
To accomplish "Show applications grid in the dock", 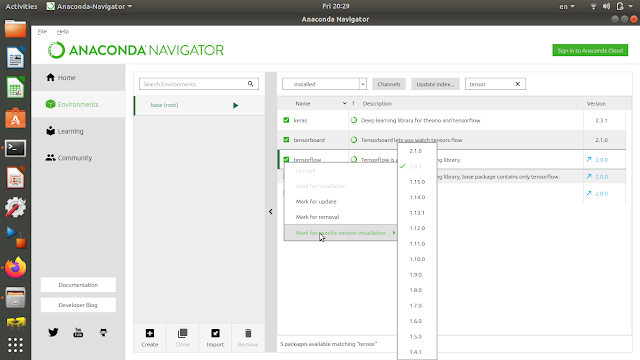I will pos(16,345).
